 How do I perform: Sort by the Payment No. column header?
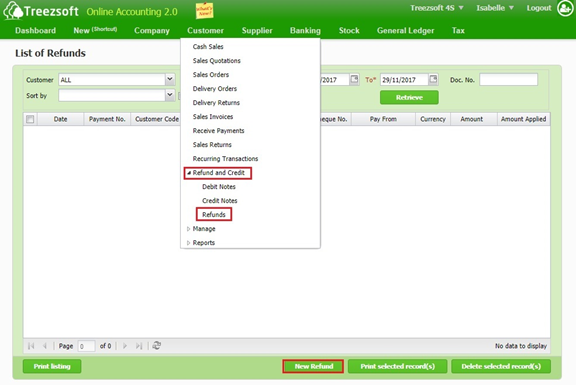pos(107,119)
